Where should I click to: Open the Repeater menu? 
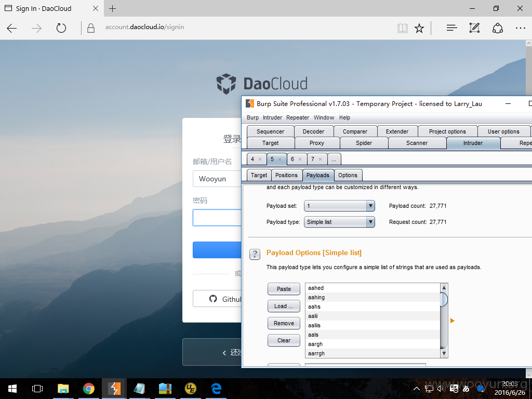298,117
